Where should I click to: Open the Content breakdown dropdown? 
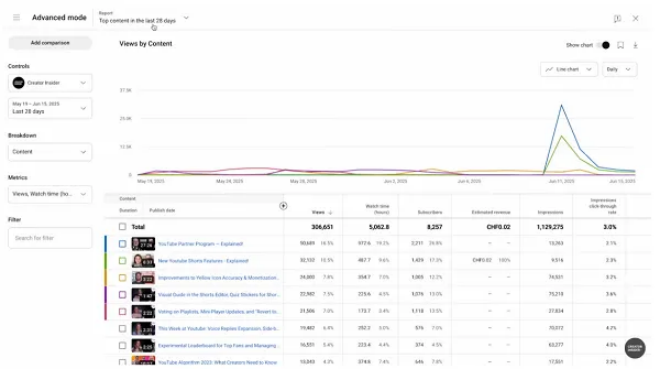tap(50, 152)
